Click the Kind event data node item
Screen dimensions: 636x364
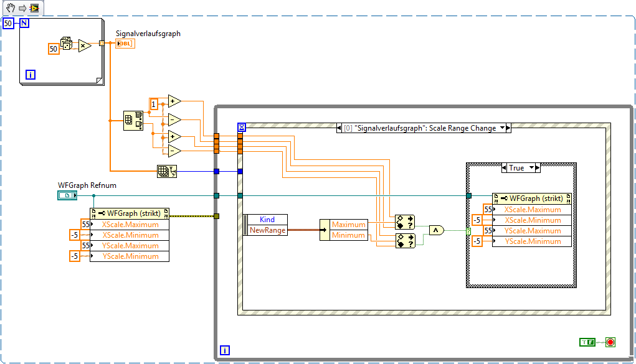(267, 219)
